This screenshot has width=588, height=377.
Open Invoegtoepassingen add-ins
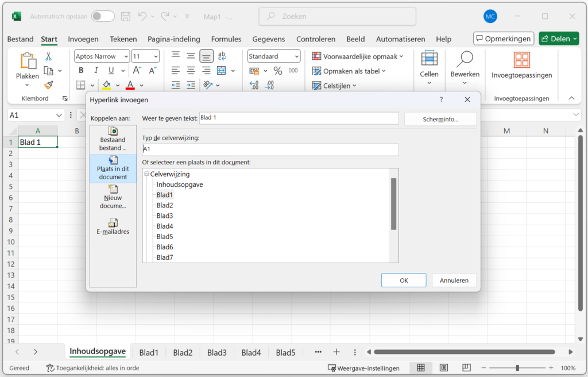coord(521,64)
